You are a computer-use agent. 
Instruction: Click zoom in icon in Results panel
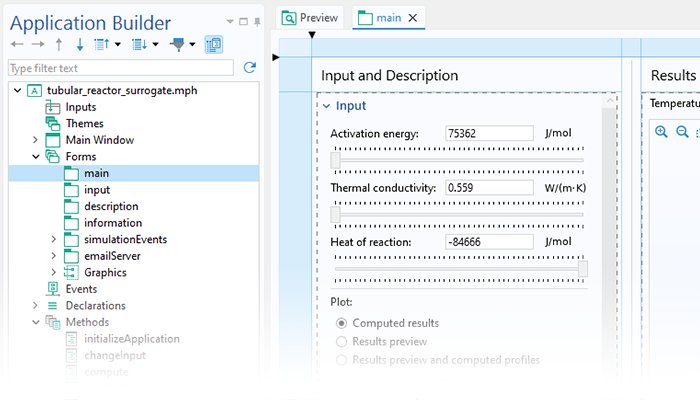pyautogui.click(x=661, y=132)
